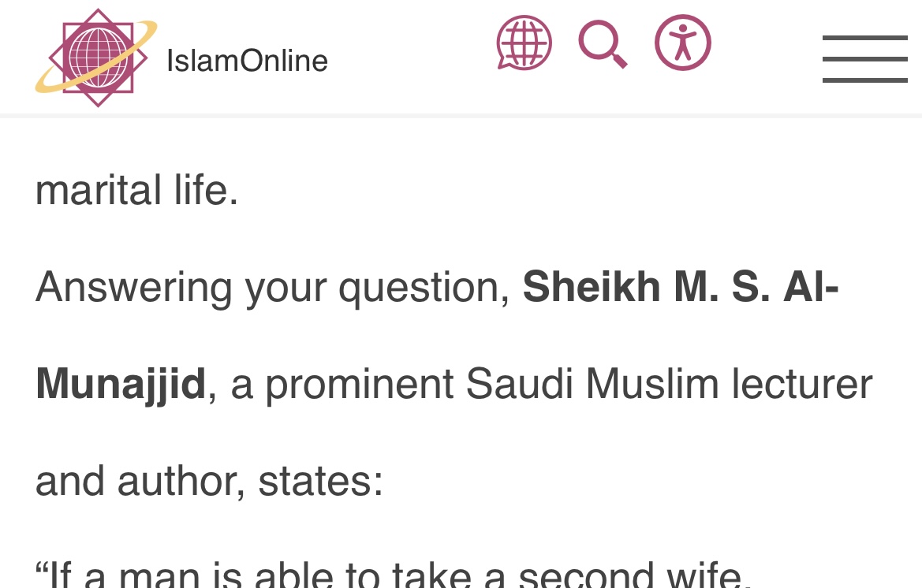
Task: Open the accessibility options icon
Action: 683,43
